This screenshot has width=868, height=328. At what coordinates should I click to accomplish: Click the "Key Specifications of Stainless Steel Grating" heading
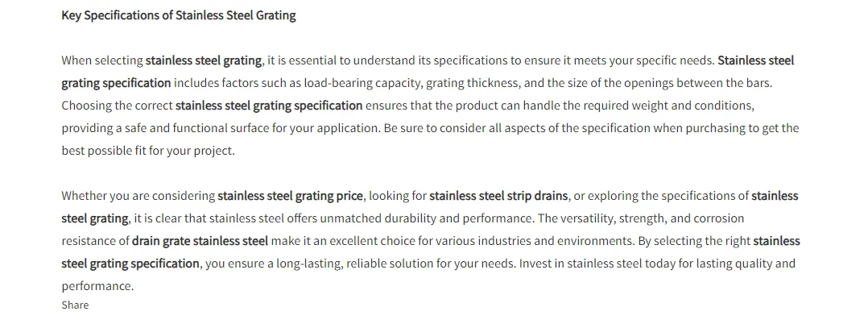(x=179, y=15)
